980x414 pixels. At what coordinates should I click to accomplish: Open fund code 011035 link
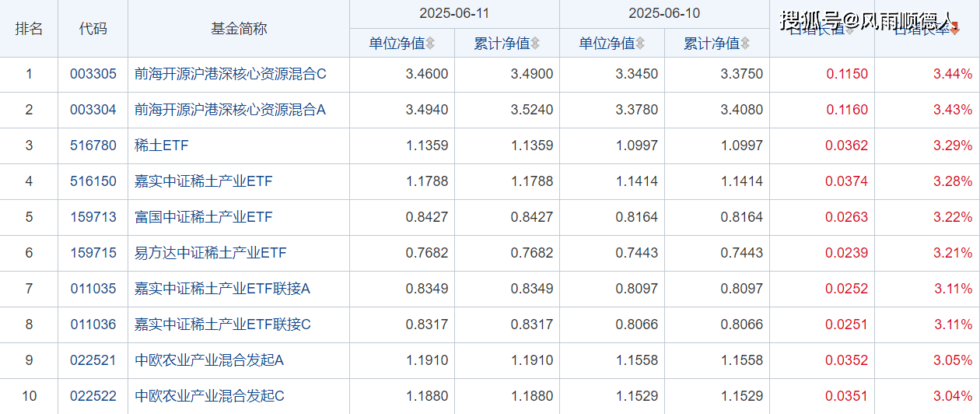coord(93,289)
